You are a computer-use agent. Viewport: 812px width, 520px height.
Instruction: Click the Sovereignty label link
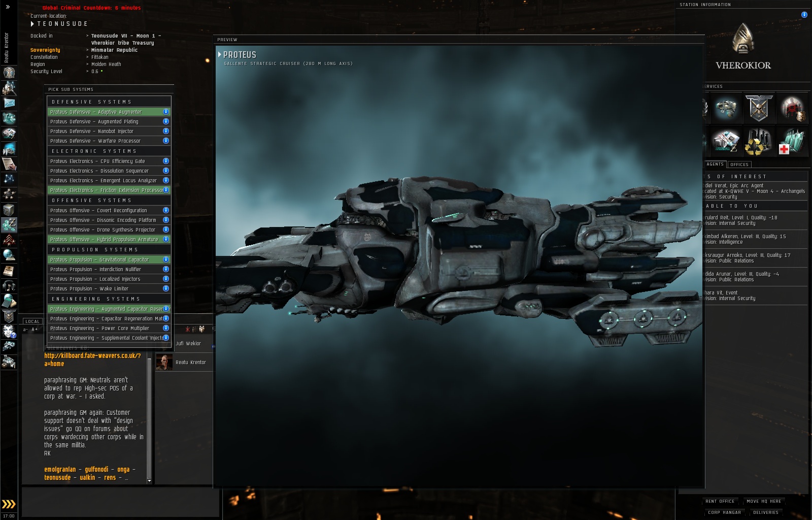point(45,50)
